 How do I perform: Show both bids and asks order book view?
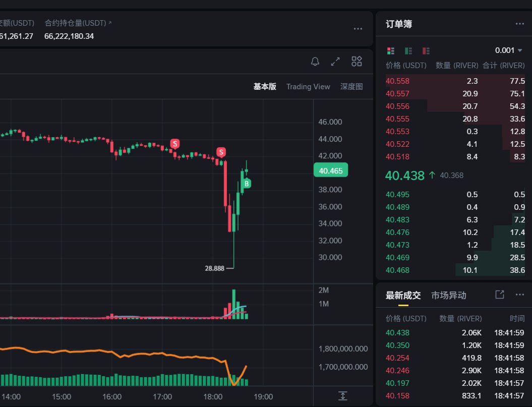(x=390, y=51)
